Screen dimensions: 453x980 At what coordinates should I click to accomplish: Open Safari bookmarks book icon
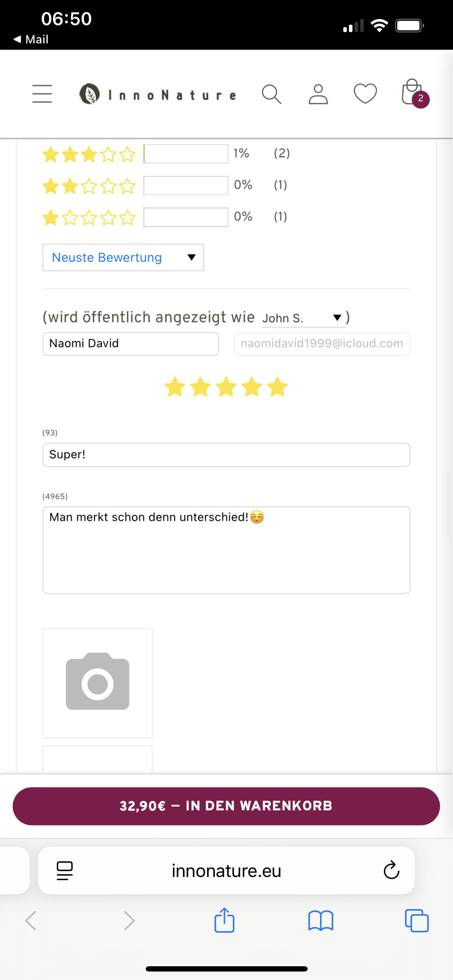pos(321,921)
